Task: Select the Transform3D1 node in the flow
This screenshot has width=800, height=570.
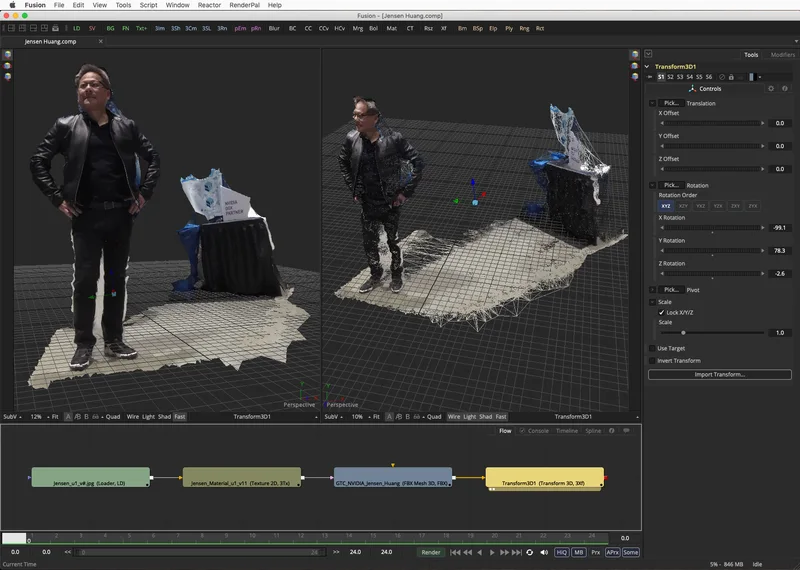Action: click(544, 478)
